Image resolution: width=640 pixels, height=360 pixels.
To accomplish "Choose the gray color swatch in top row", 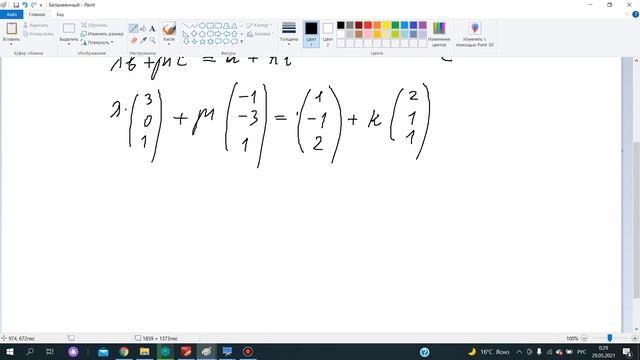I will pyautogui.click(x=350, y=25).
